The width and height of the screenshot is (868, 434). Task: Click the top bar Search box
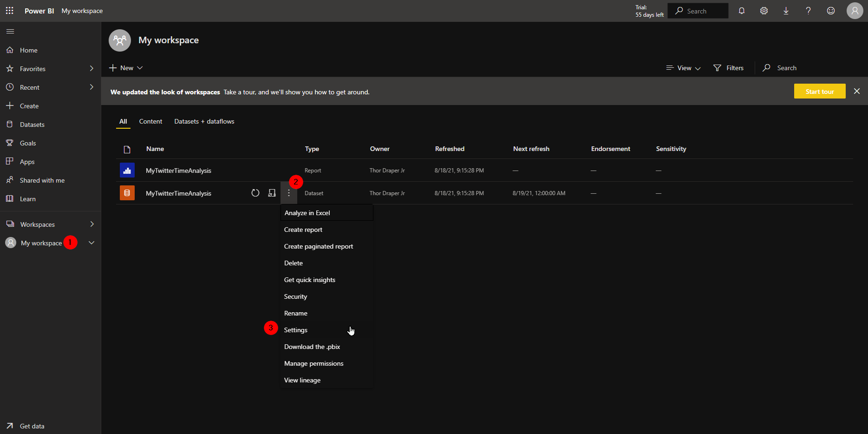coord(698,11)
